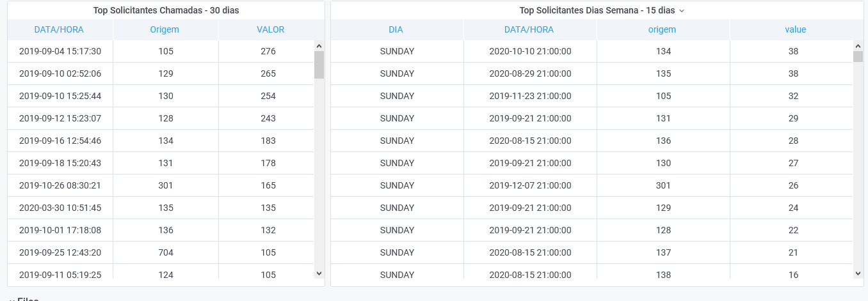The height and width of the screenshot is (301, 868).
Task: Select the 2019-12-07 21:00:00 cell in Dias Semana
Action: coord(530,185)
